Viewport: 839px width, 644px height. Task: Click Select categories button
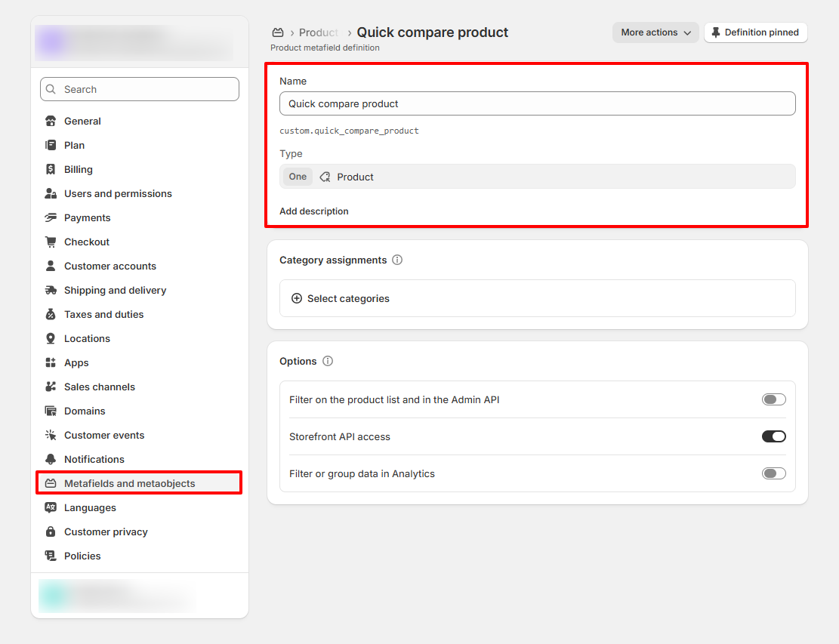pos(537,298)
